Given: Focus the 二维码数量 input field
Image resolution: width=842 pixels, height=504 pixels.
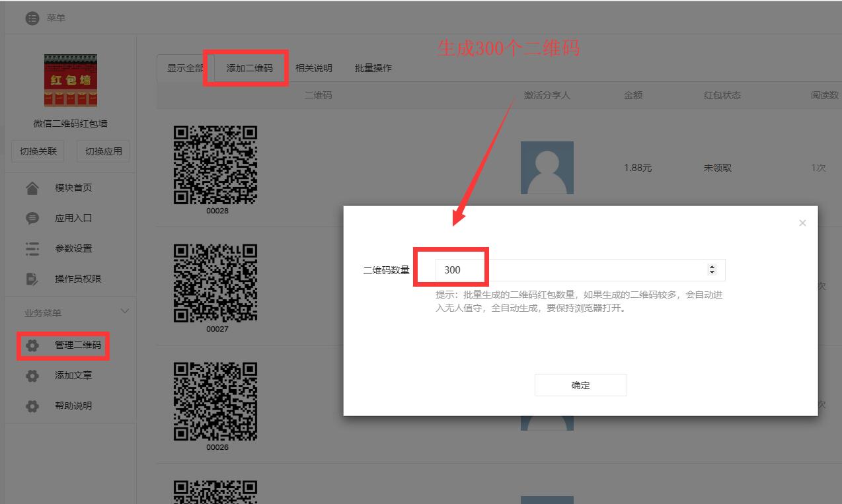Looking at the screenshot, I should coord(580,270).
